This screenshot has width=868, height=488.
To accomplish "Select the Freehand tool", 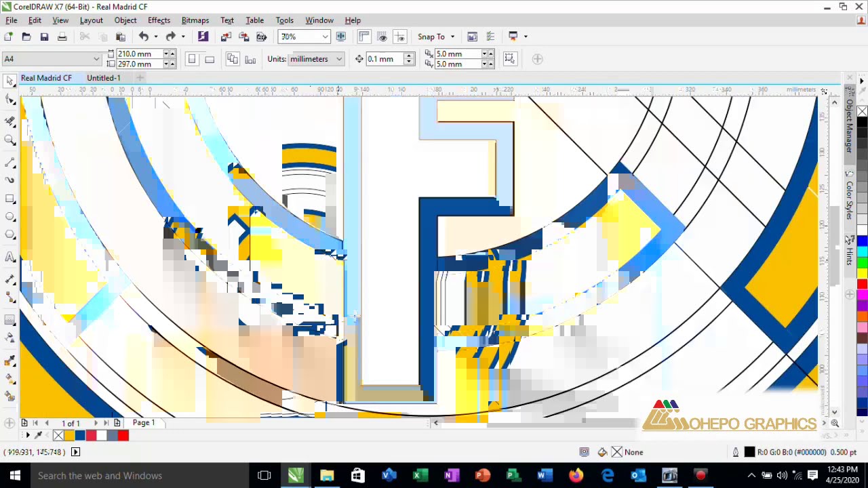I will [10, 162].
